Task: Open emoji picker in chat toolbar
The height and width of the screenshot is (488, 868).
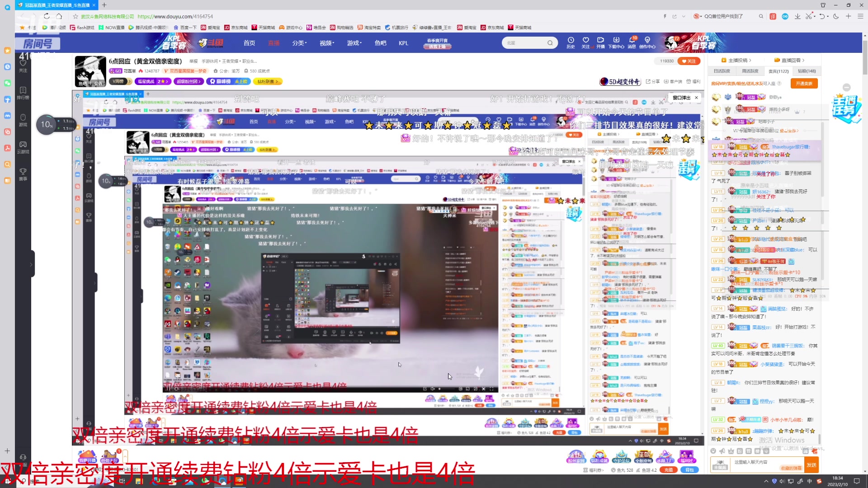Action: (713, 451)
